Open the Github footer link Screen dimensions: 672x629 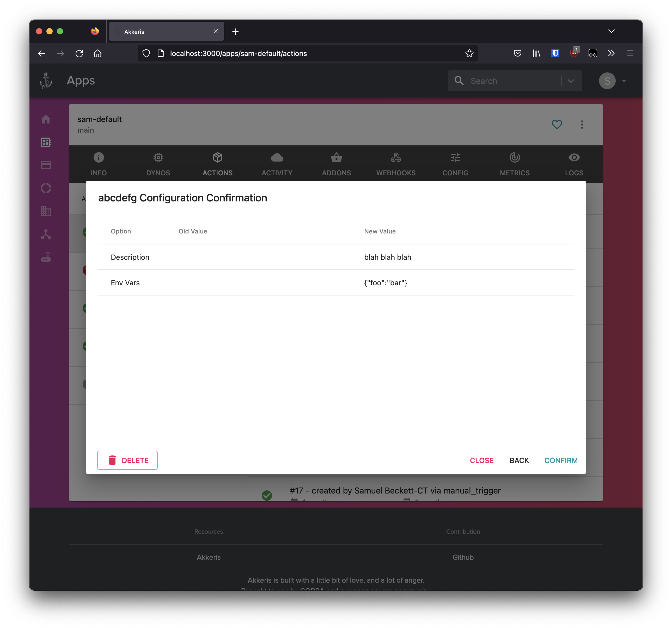463,557
